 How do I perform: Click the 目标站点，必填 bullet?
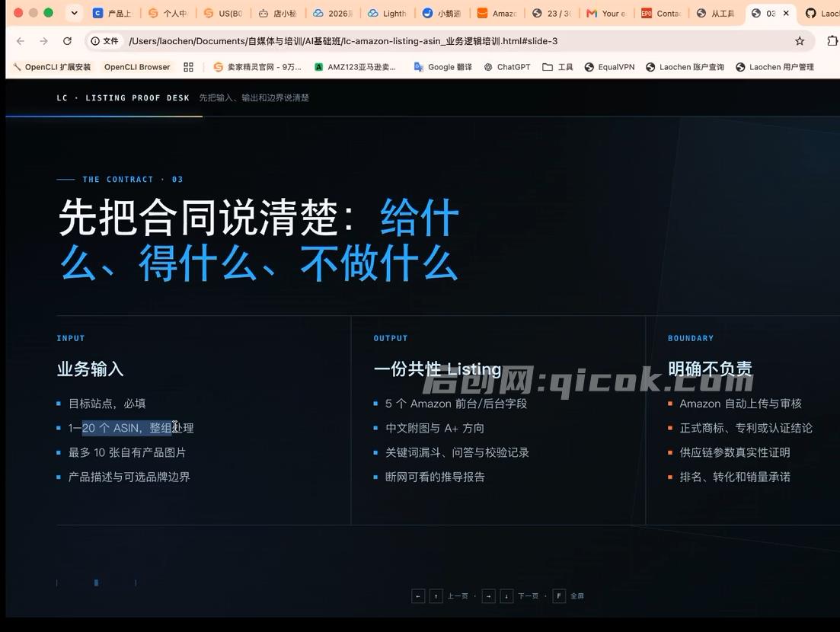tap(107, 404)
